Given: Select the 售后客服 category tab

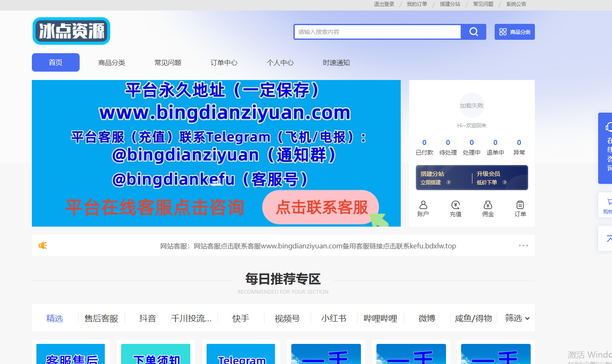Looking at the screenshot, I should (x=101, y=318).
